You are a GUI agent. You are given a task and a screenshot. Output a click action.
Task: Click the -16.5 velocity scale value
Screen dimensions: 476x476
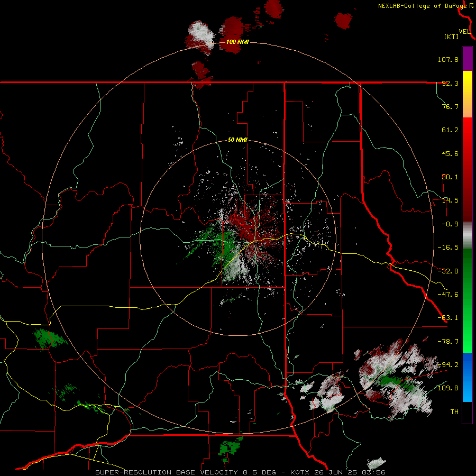tap(448, 248)
